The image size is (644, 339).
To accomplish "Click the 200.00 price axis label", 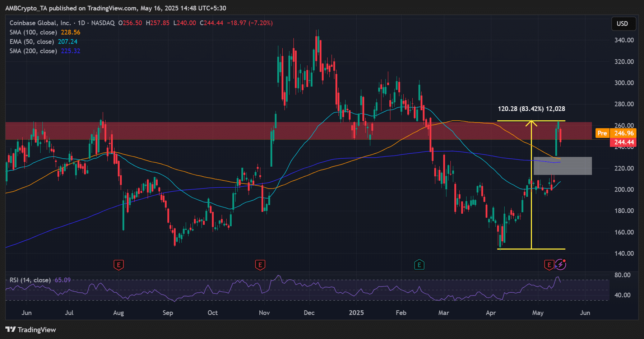I will (624, 190).
